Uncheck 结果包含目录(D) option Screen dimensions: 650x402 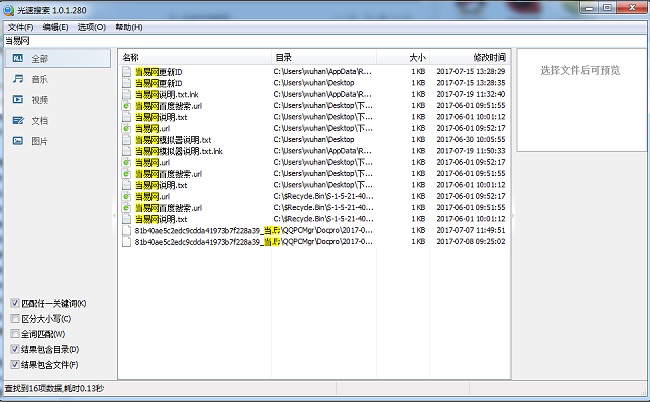coord(13,349)
